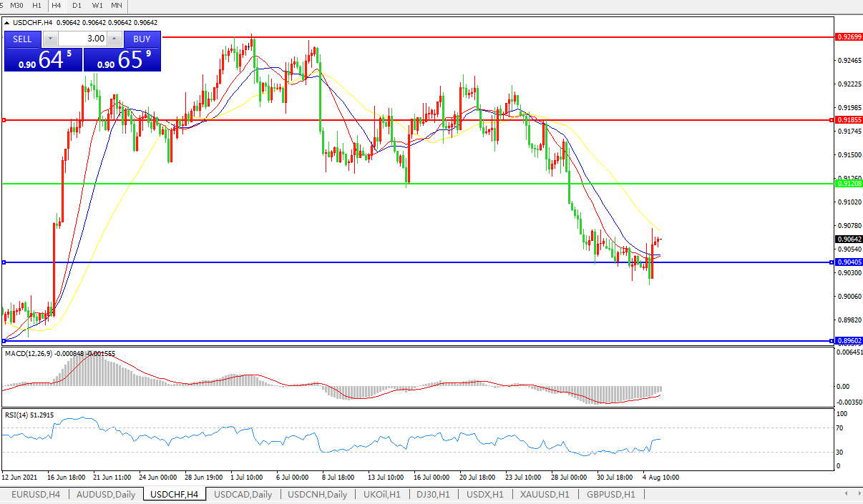This screenshot has height=504, width=863.
Task: Click the SELL button in one-click trading panel
Action: pyautogui.click(x=22, y=39)
